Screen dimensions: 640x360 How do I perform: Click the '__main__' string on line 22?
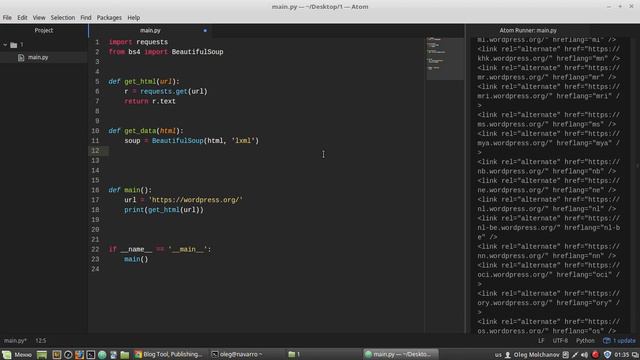pos(188,249)
